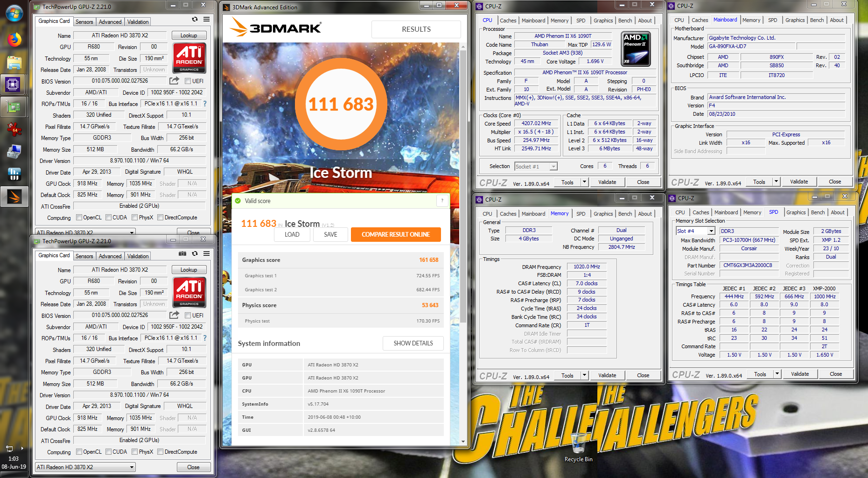Click refresh icon in bottom GPU-Z window
Viewport: 868px width, 478px height.
[x=195, y=253]
